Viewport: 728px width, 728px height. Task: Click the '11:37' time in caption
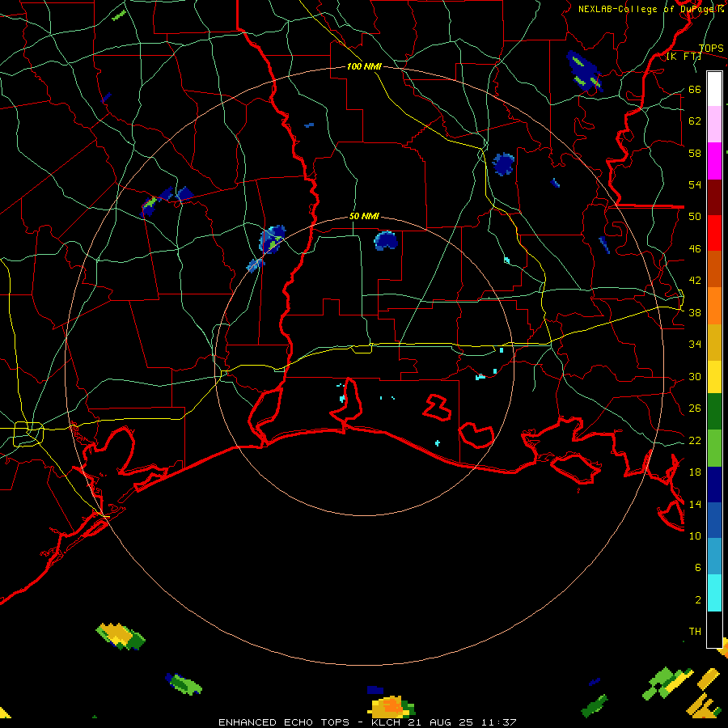tap(498, 722)
